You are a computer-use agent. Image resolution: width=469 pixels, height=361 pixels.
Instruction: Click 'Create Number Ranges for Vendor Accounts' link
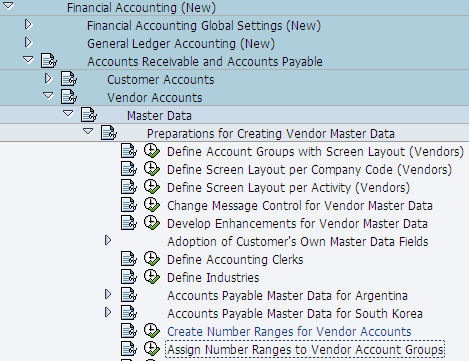click(x=289, y=332)
